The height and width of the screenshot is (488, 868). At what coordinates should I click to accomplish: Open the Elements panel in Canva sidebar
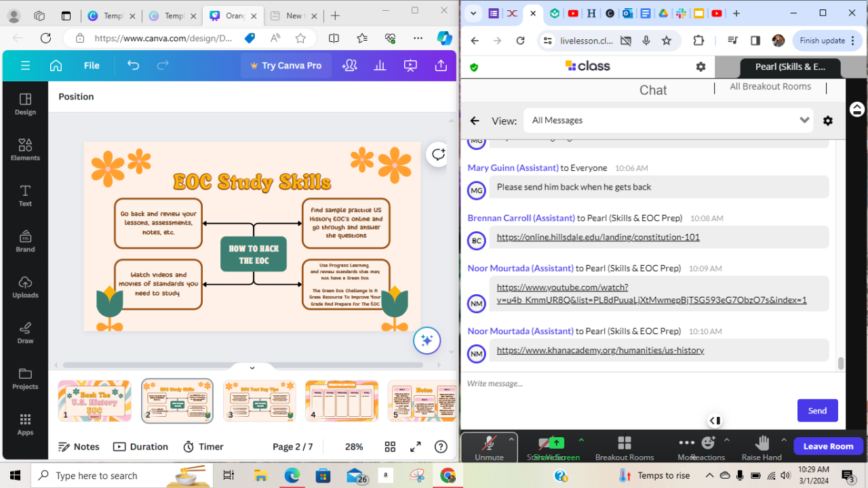(x=25, y=149)
